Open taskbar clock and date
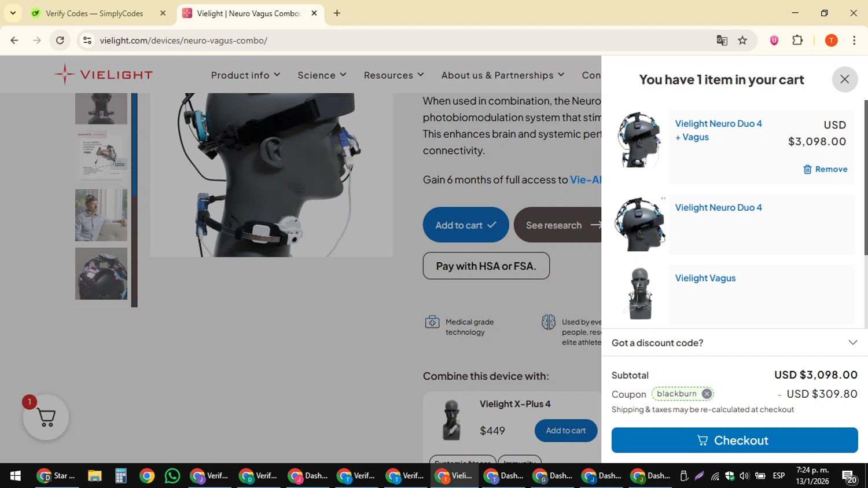This screenshot has height=488, width=868. tap(812, 476)
